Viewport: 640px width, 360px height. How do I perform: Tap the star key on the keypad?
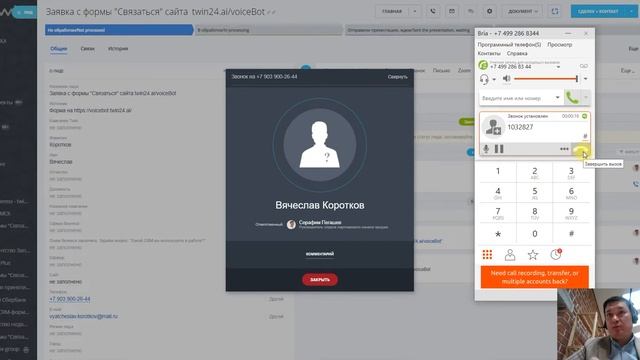(498, 234)
